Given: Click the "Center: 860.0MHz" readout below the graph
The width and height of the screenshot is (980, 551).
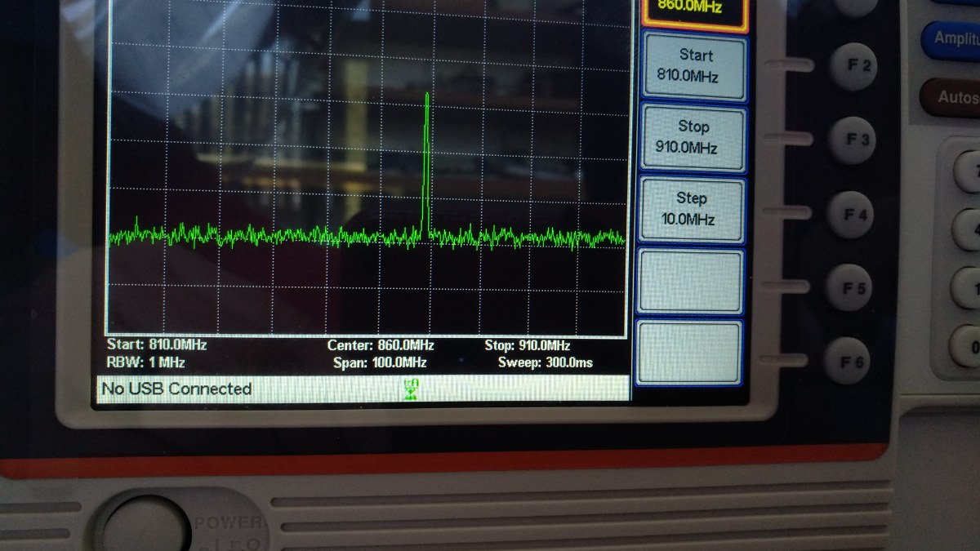Looking at the screenshot, I should [381, 345].
